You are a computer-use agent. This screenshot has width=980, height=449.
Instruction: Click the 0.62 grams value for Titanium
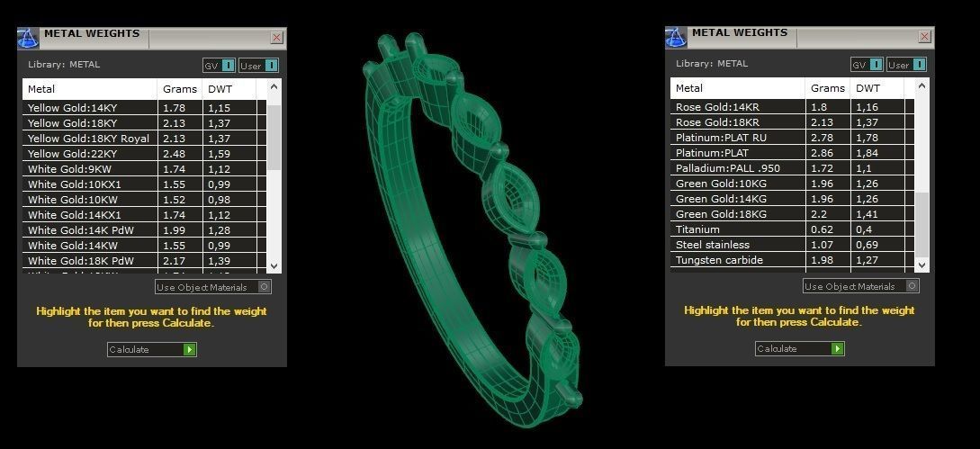pyautogui.click(x=822, y=229)
